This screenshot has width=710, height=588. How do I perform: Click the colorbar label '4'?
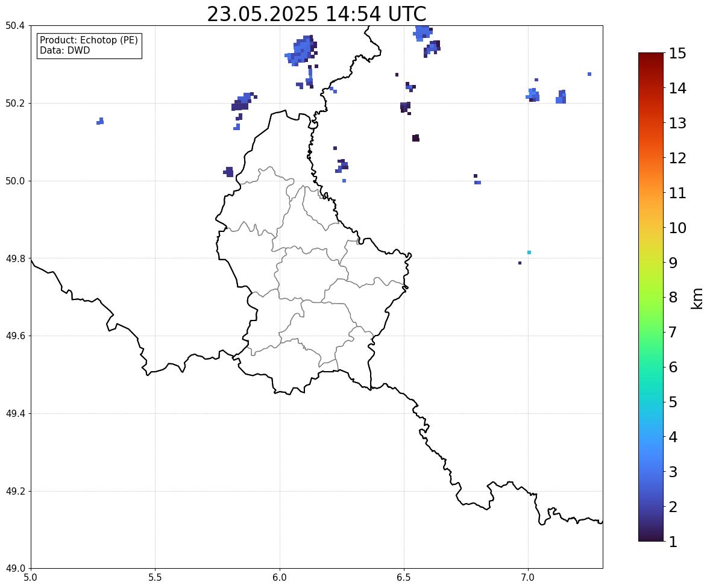pyautogui.click(x=673, y=437)
